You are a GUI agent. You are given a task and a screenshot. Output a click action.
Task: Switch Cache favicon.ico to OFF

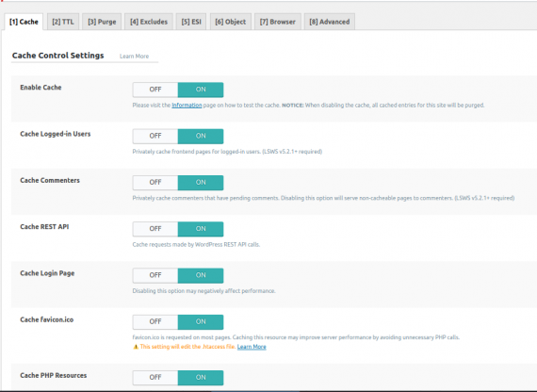[x=155, y=321]
